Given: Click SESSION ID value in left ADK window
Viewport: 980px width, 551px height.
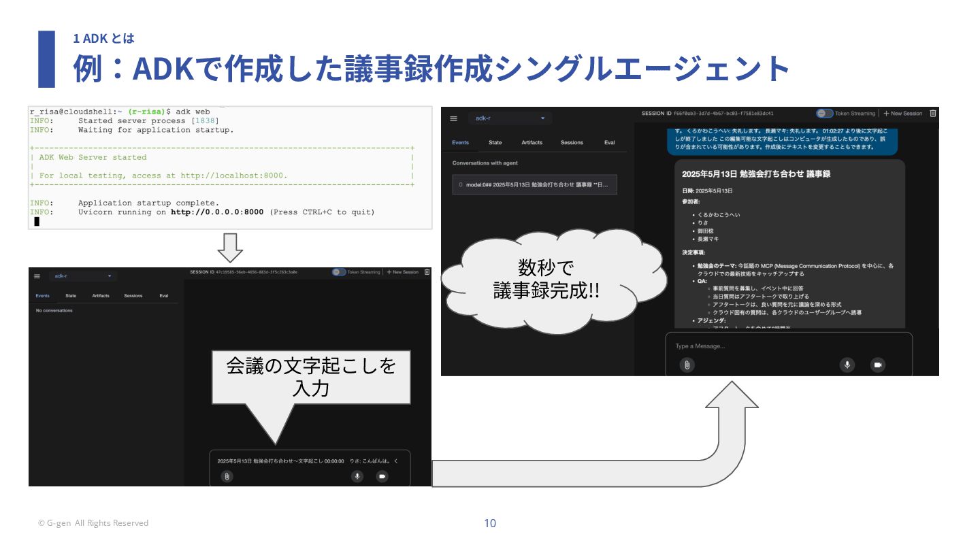Looking at the screenshot, I should [257, 272].
